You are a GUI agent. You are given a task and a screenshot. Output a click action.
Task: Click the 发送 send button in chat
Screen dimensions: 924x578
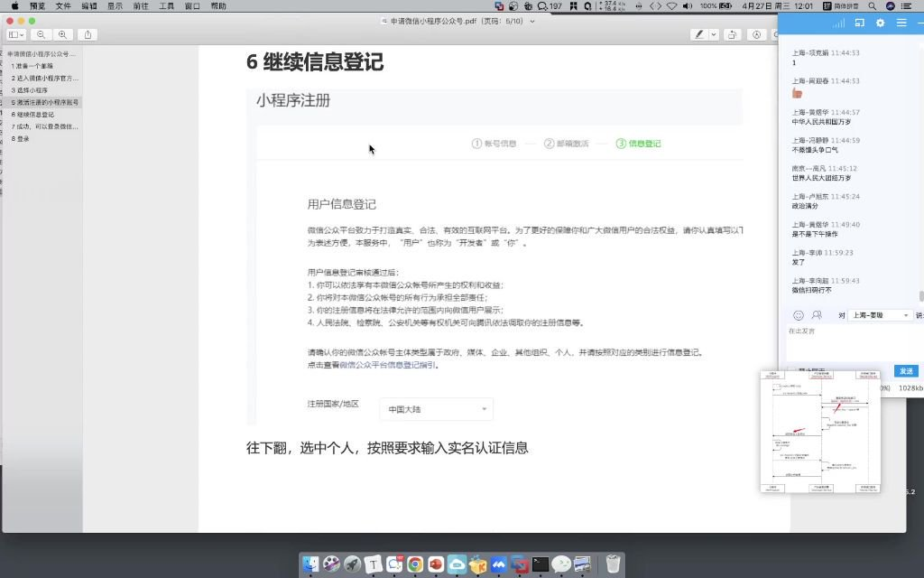906,371
